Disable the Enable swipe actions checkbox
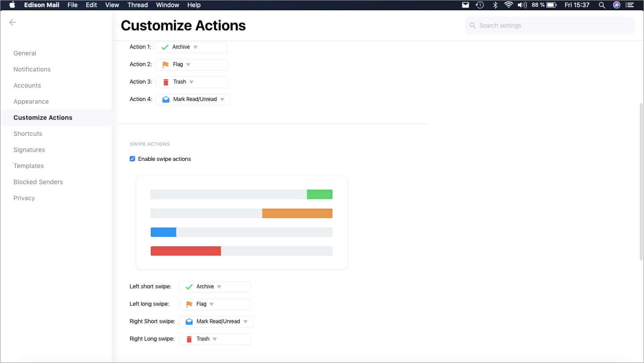 tap(132, 159)
